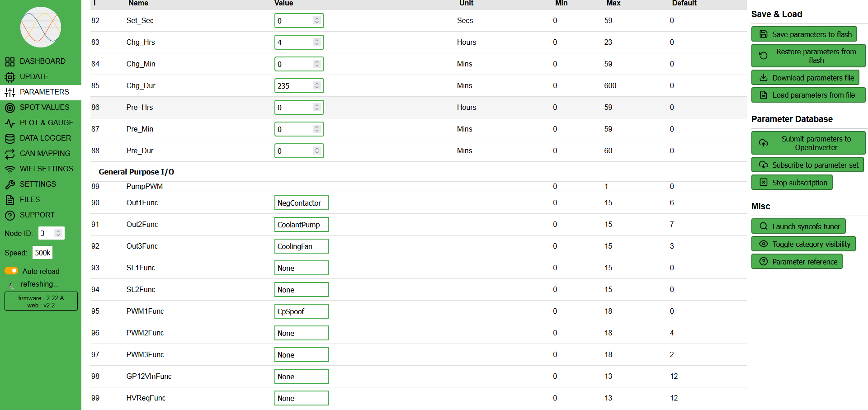This screenshot has width=868, height=410.
Task: Toggle category visibility
Action: point(803,244)
